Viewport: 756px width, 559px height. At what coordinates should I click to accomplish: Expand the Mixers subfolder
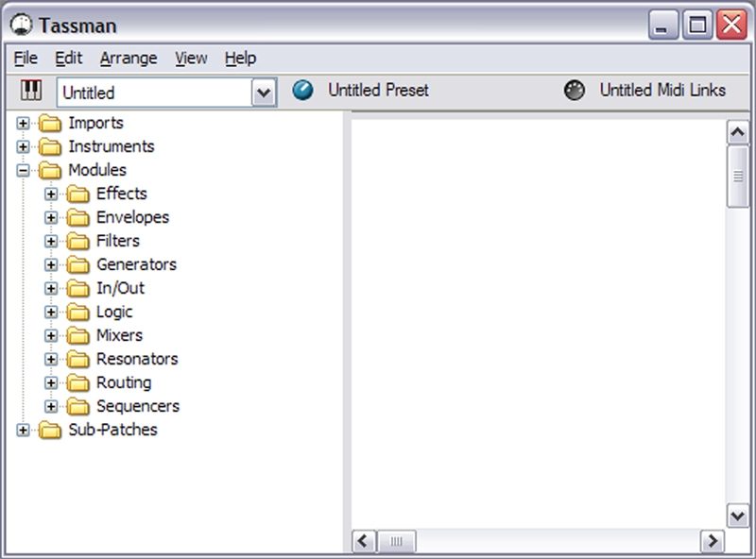coord(51,336)
